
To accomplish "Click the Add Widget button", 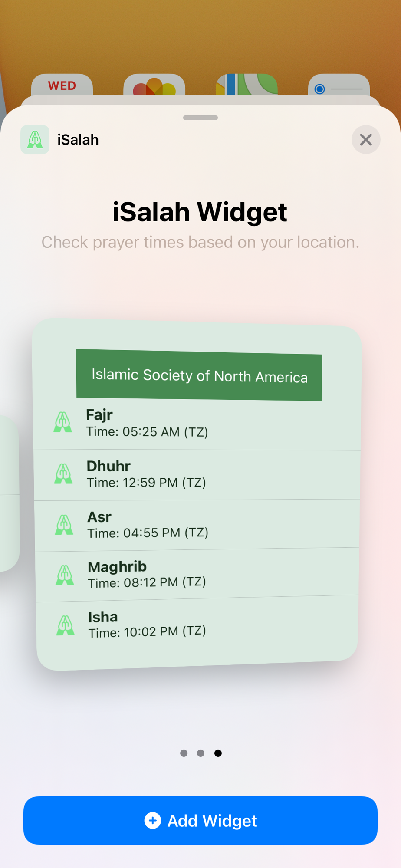I will point(200,820).
